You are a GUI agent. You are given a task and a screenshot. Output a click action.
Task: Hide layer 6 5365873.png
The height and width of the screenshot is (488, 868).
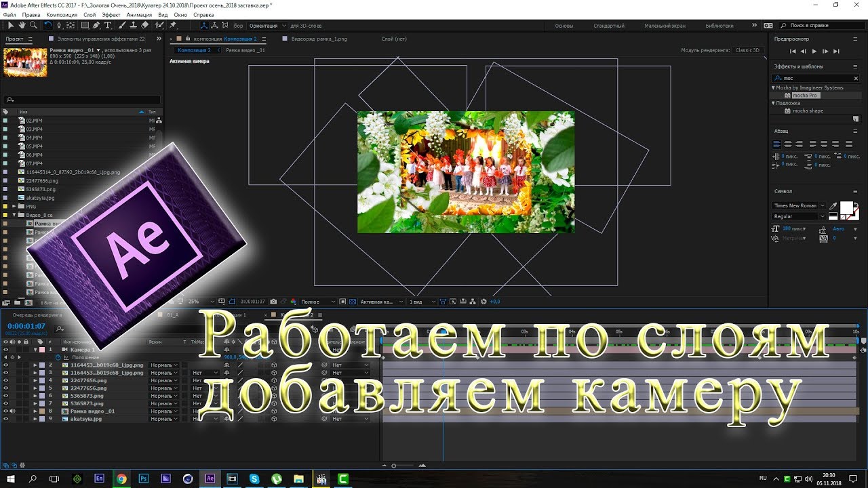[5, 396]
